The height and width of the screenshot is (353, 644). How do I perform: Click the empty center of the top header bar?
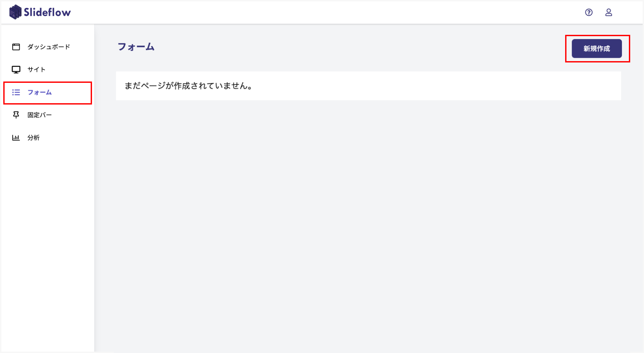pos(322,12)
